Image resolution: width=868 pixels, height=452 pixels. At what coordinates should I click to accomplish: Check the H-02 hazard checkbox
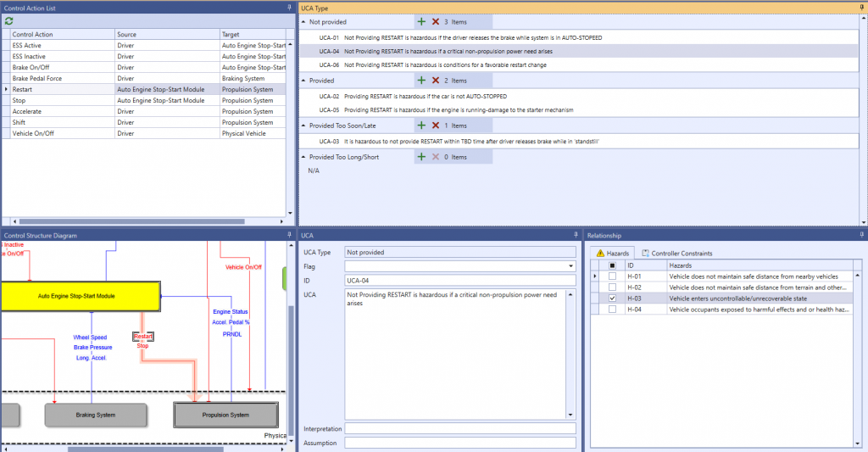[612, 287]
